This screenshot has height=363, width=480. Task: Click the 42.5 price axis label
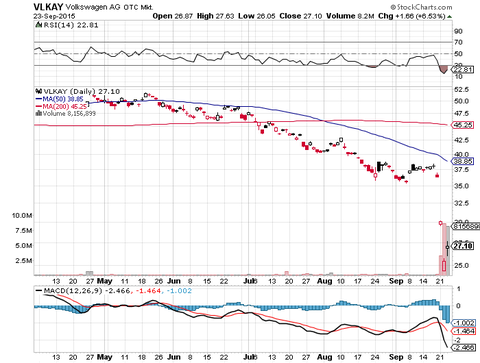[461, 140]
